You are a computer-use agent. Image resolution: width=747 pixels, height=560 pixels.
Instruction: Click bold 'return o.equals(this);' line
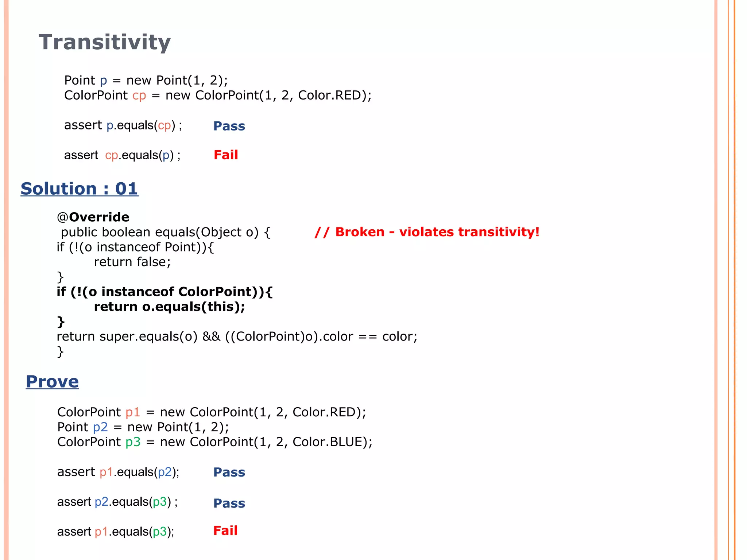tap(170, 307)
